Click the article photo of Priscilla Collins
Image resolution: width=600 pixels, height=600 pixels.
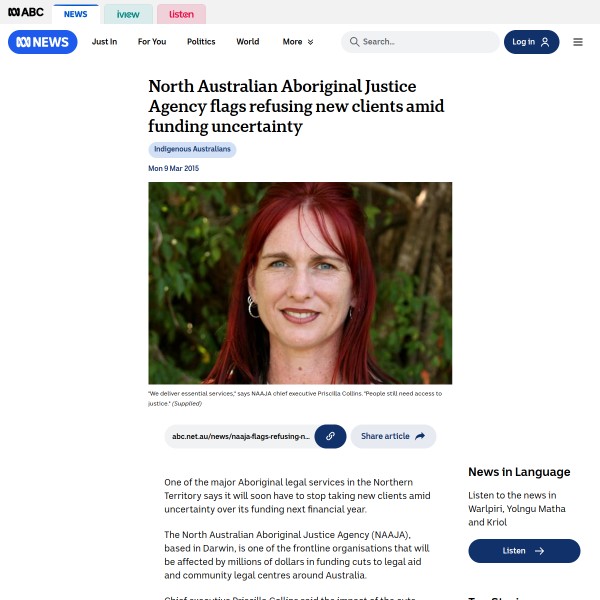coord(300,283)
